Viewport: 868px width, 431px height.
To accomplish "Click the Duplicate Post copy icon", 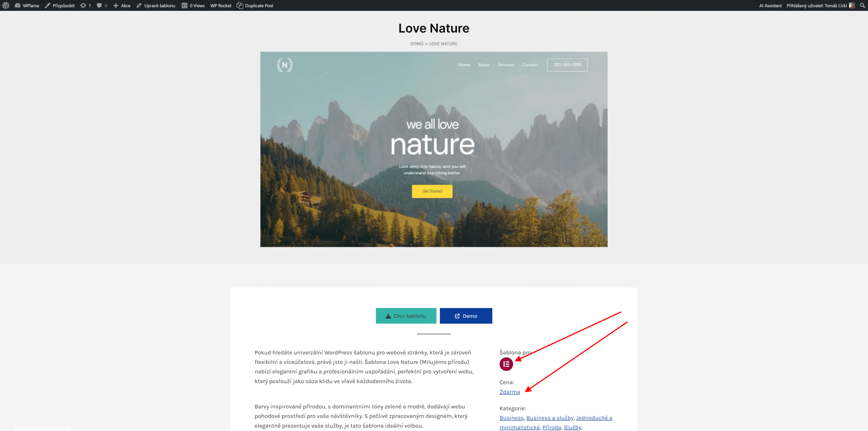I will [x=240, y=5].
